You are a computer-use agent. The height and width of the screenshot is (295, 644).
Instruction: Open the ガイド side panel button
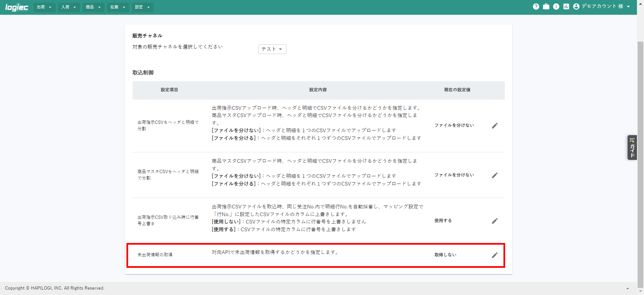click(632, 148)
